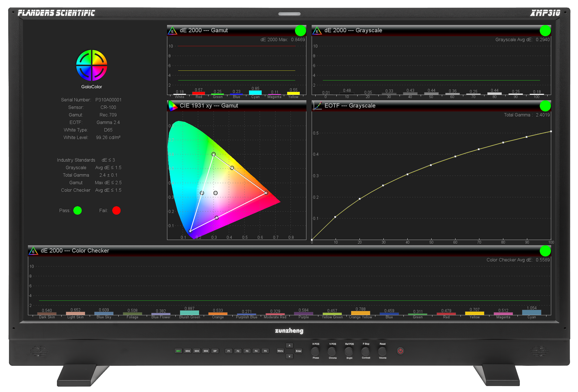The width and height of the screenshot is (578, 392).
Task: Switch input to SDI2
Action: tap(188, 351)
